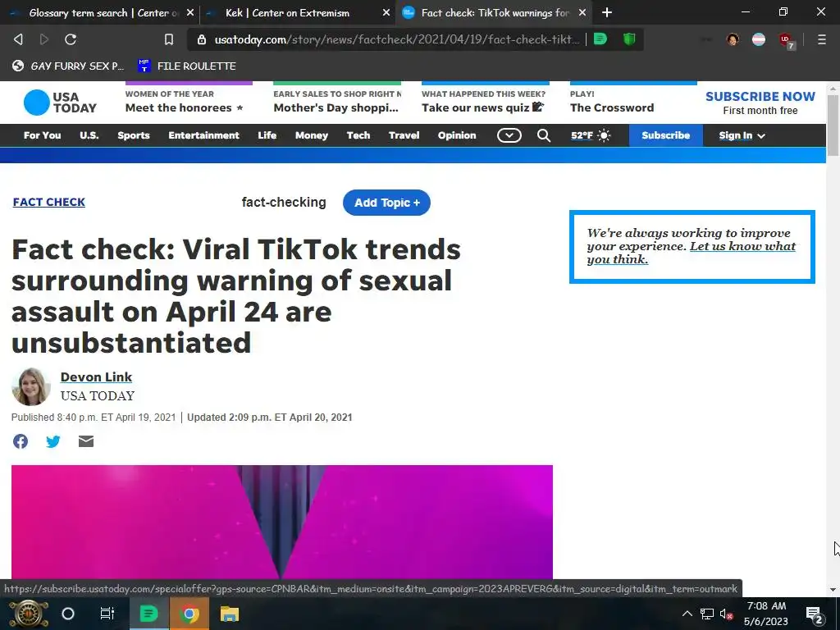This screenshot has width=840, height=630.
Task: Open Mother's Day shopping promo
Action: pyautogui.click(x=337, y=102)
